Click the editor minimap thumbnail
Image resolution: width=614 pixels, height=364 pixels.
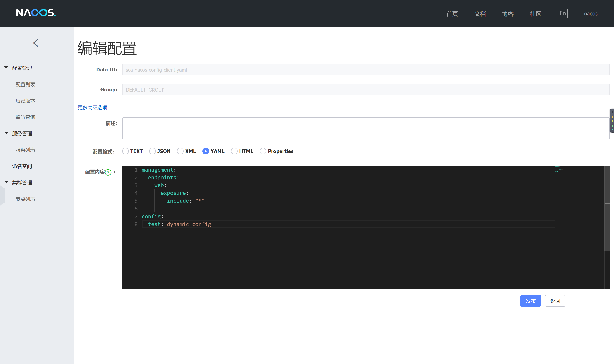click(x=560, y=170)
